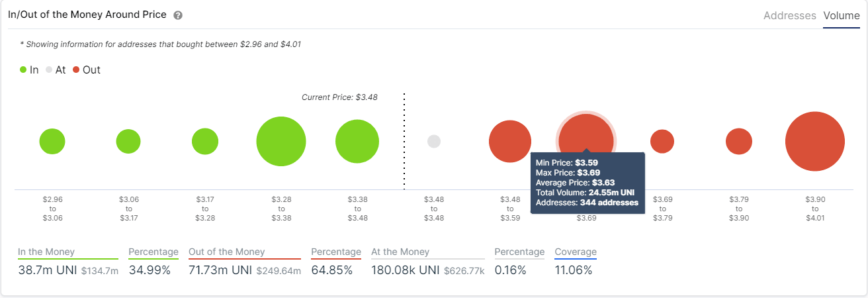Click the green bubble for $2.96 to $3.06
The width and height of the screenshot is (868, 298).
52,141
